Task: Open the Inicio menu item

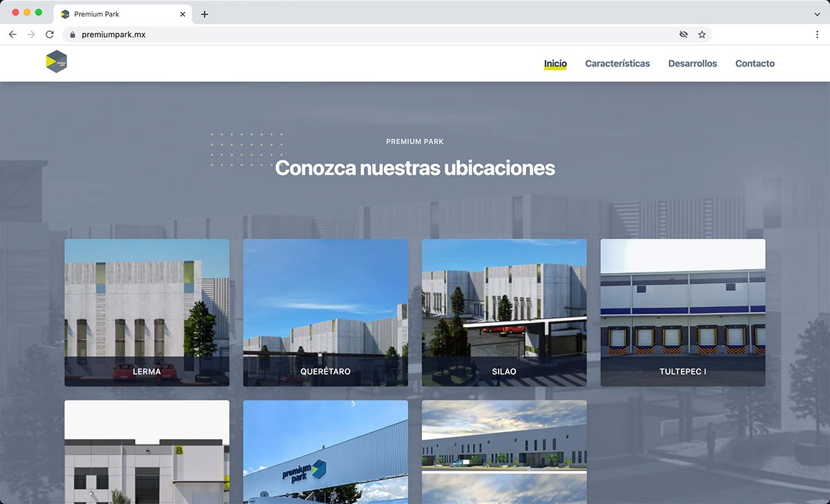Action: 555,64
